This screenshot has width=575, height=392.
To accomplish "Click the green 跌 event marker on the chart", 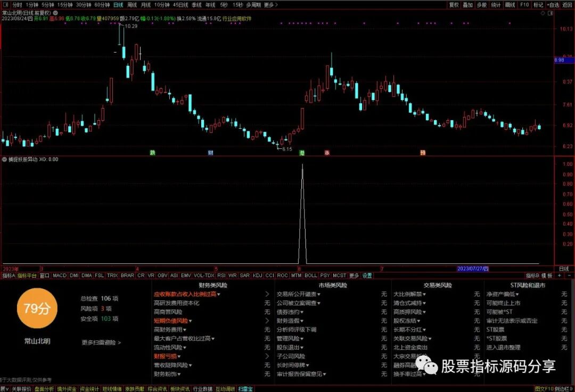I will (x=153, y=153).
